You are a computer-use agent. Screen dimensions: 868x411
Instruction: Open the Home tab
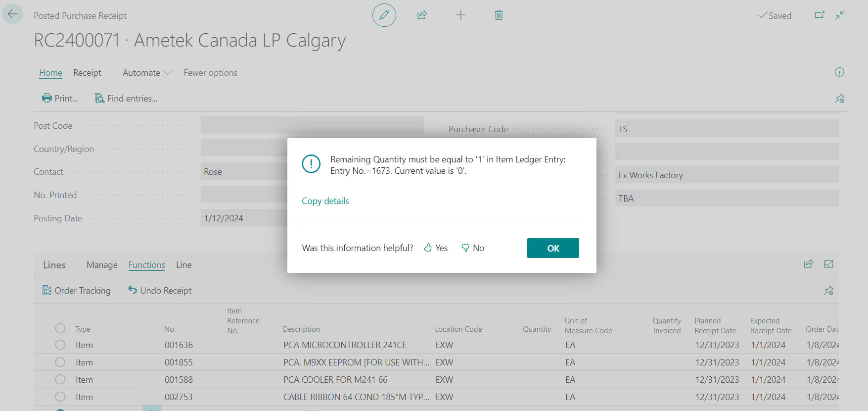51,73
